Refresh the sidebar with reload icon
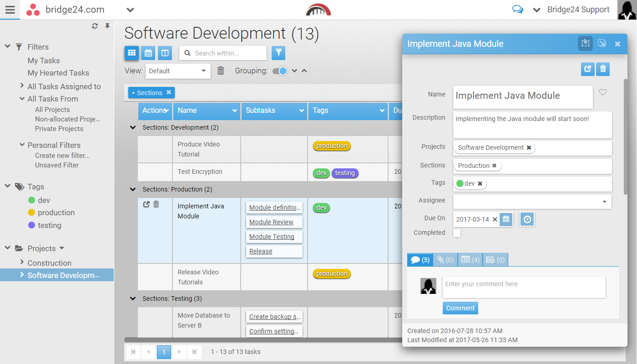The image size is (637, 364). tap(95, 26)
